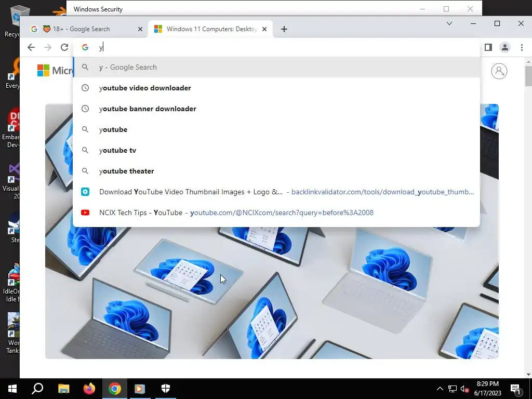Open the media player taskbar icon
This screenshot has width=532, height=399.
140,389
